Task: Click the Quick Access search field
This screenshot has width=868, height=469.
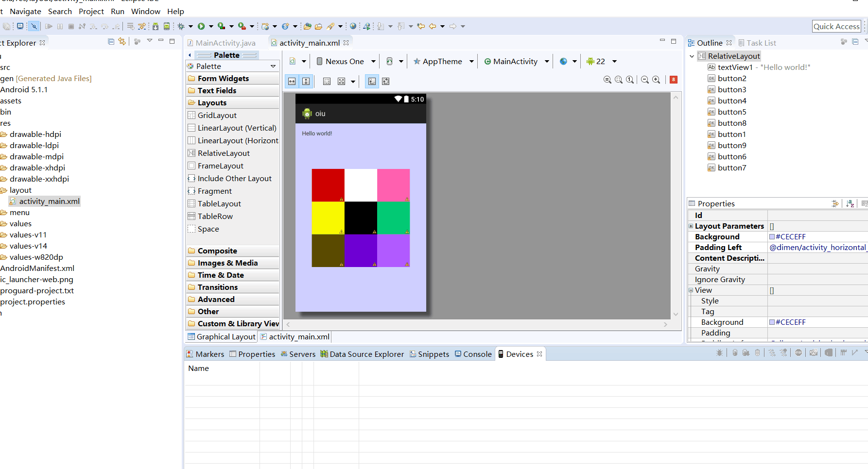Action: click(836, 26)
